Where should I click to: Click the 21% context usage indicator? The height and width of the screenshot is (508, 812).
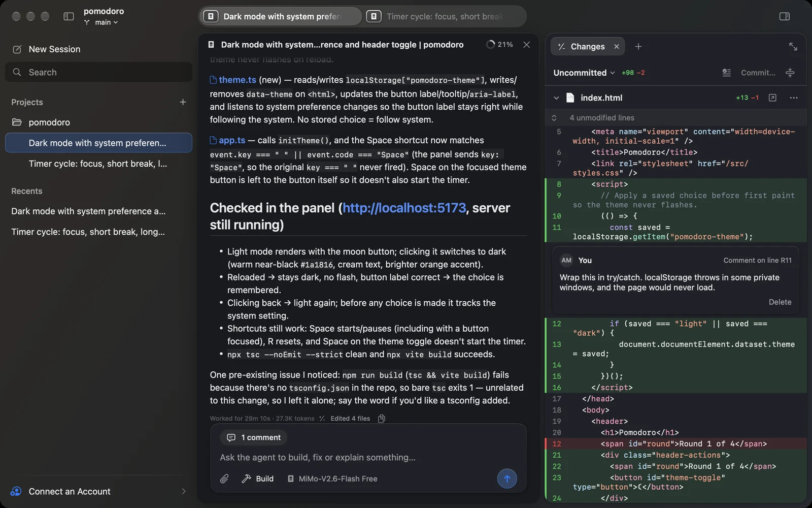(499, 45)
